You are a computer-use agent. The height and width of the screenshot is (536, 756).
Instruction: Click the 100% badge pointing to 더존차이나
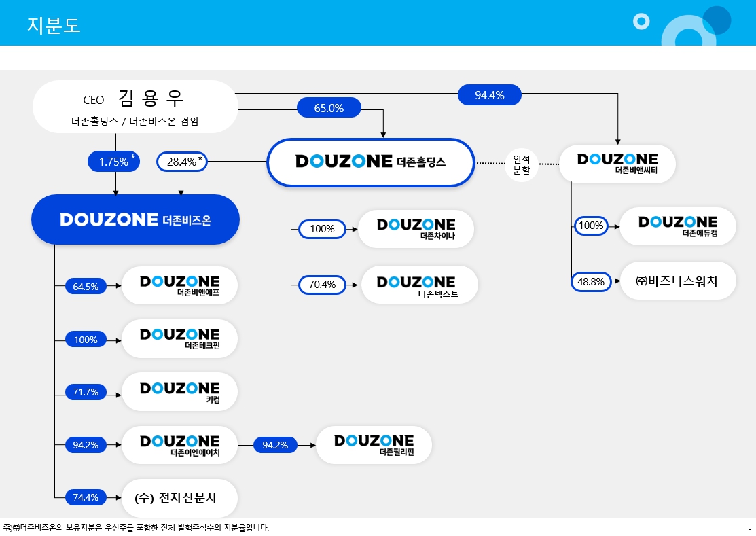coord(322,229)
